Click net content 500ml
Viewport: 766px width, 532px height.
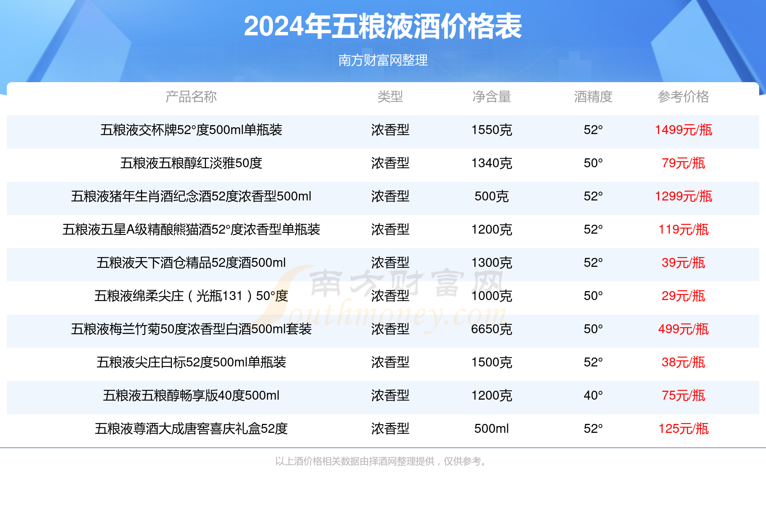(x=492, y=429)
